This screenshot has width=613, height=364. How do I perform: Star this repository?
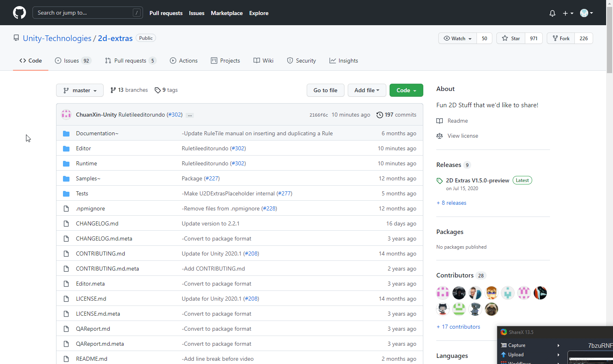click(511, 38)
